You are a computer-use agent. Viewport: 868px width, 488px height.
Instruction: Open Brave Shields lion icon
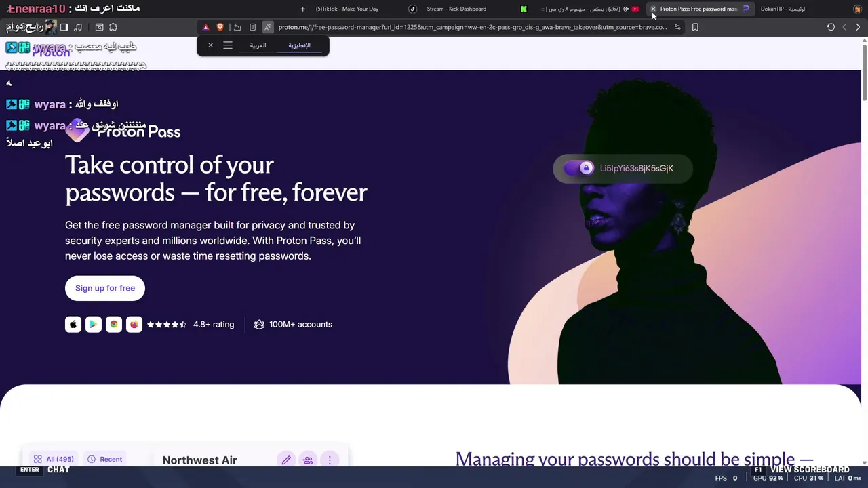pos(220,27)
